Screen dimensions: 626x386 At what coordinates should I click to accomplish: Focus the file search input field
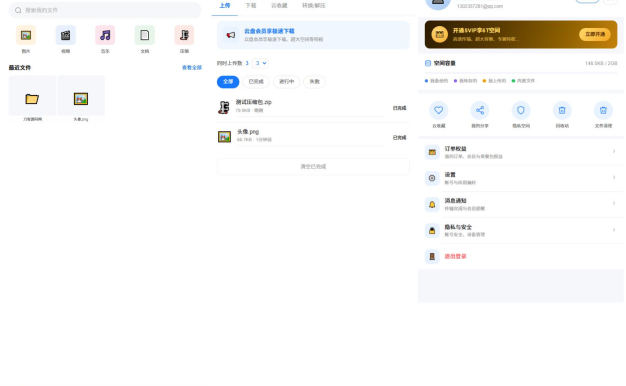pos(105,10)
